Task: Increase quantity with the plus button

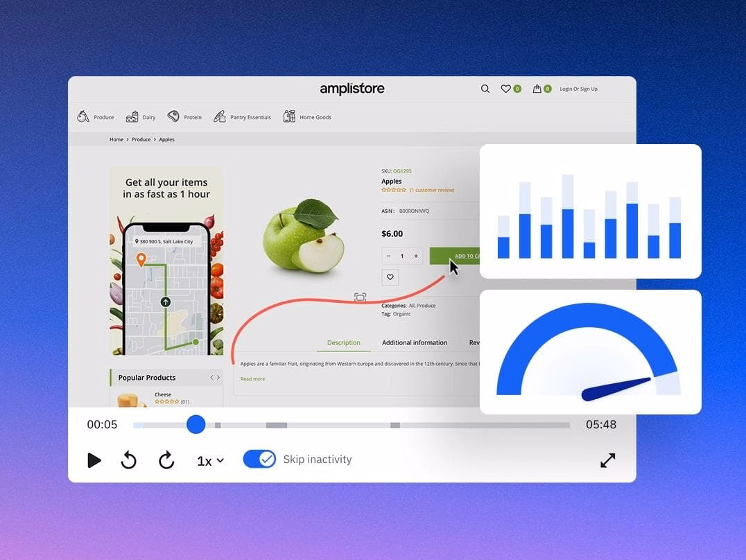Action: 416,256
